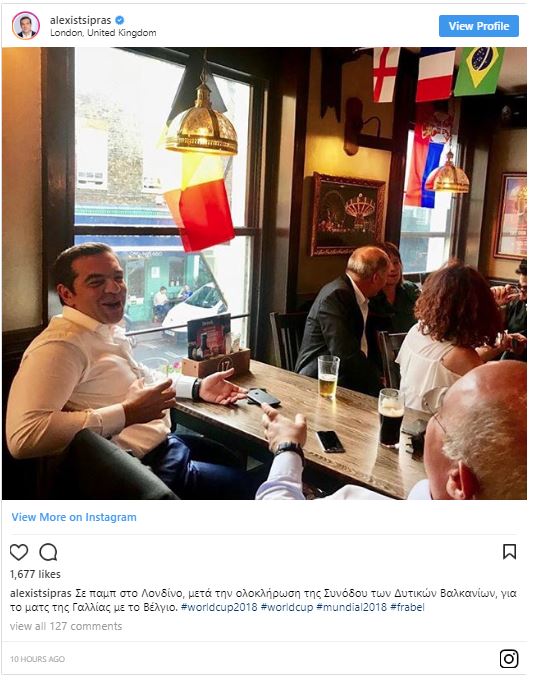The height and width of the screenshot is (680, 556).
Task: Open comments via the speech bubble icon
Action: 48,552
